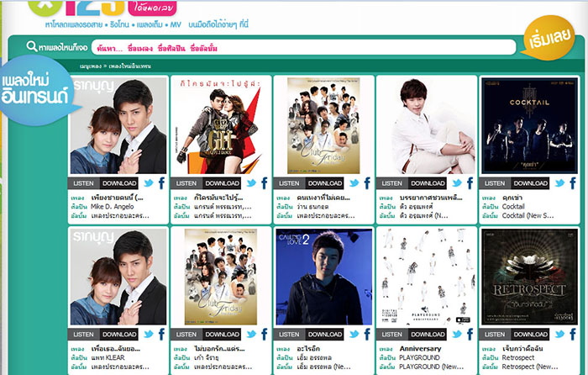The image size is (588, 375).
Task: Open the Retrospect album artwork
Action: [x=529, y=277]
